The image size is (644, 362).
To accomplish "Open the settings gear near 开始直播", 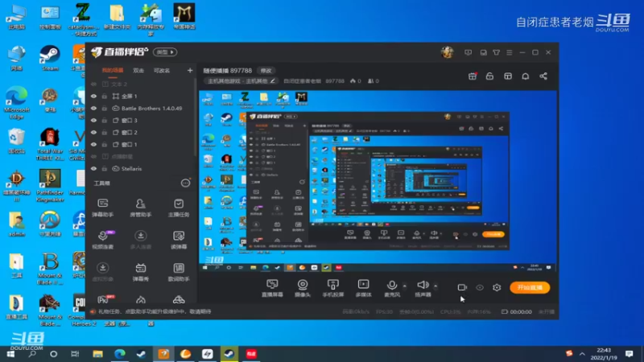I will click(x=497, y=288).
